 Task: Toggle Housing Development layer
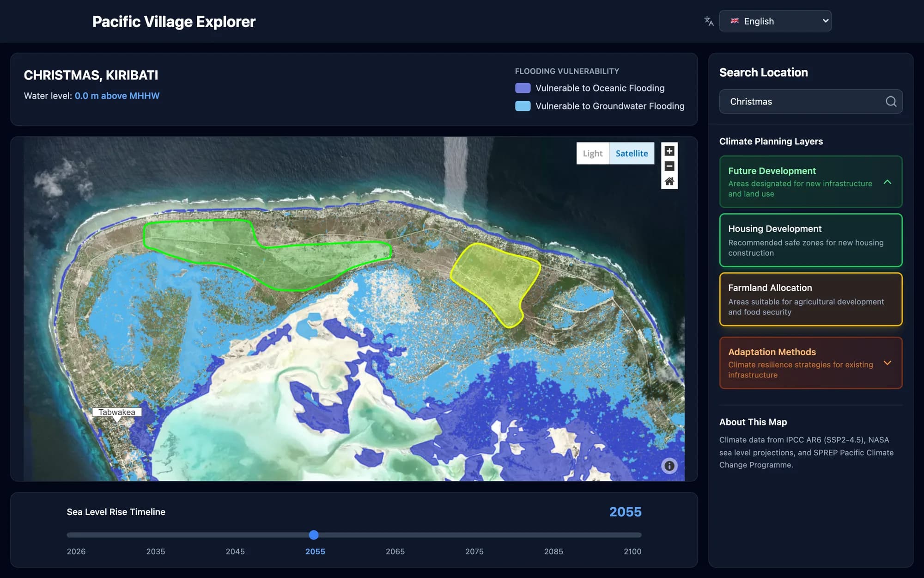coord(810,240)
